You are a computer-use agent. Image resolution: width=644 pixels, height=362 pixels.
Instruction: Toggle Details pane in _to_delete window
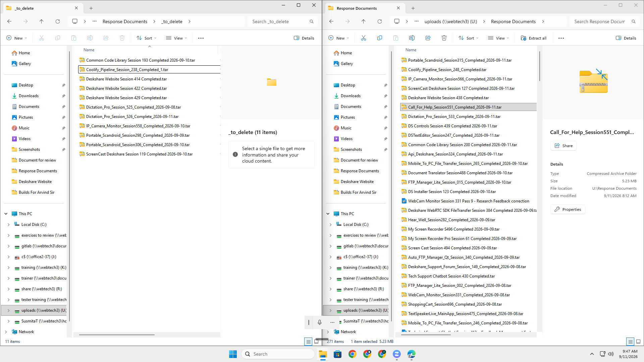click(x=304, y=38)
